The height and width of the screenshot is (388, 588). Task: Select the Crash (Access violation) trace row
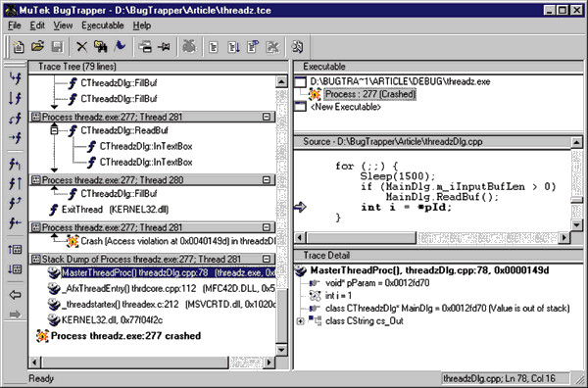[x=178, y=241]
